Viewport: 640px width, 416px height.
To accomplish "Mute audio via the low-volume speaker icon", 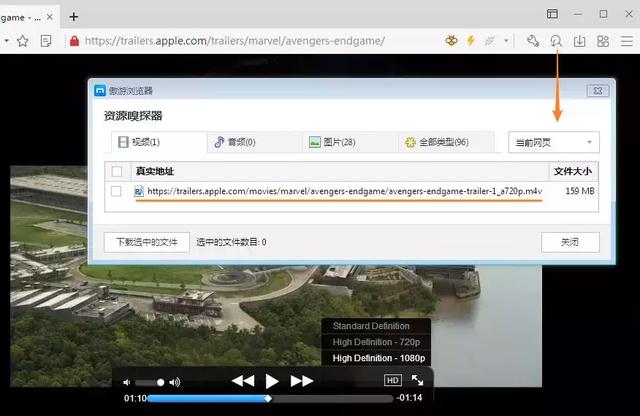I will tap(127, 383).
